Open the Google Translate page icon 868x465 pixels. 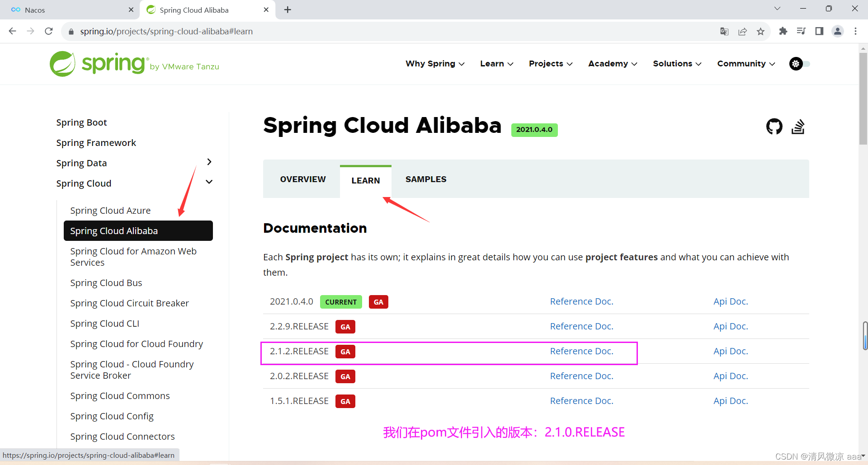(x=724, y=31)
